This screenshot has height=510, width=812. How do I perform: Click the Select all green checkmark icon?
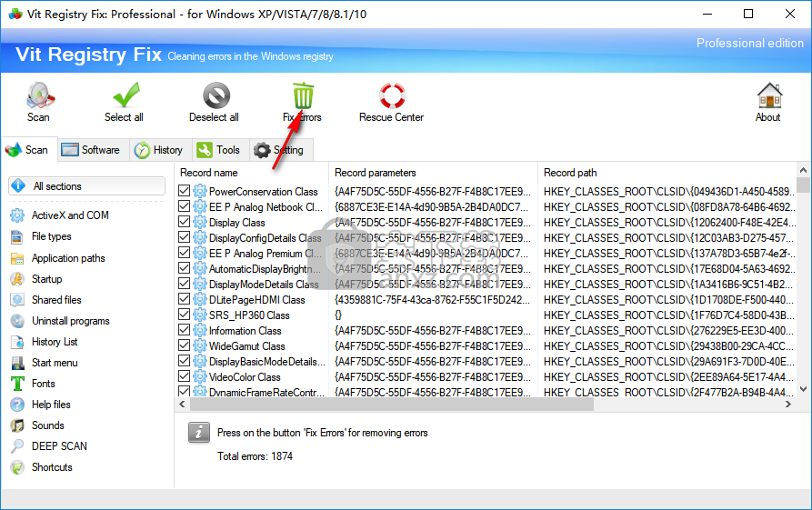[125, 95]
